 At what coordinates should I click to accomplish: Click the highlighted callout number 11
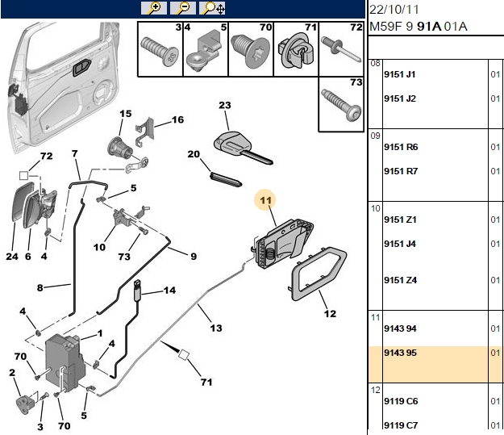tap(265, 200)
